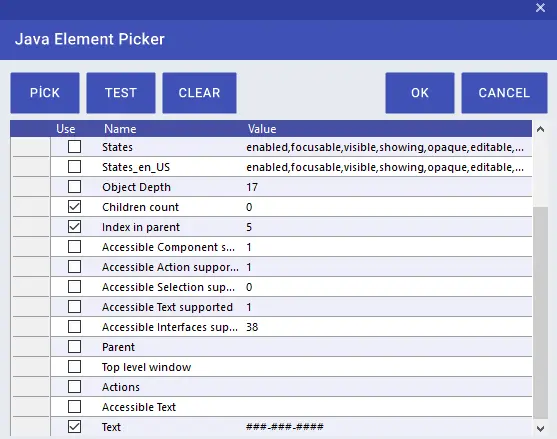The height and width of the screenshot is (439, 557).
Task: Disable the Text row checkbox
Action: click(74, 427)
